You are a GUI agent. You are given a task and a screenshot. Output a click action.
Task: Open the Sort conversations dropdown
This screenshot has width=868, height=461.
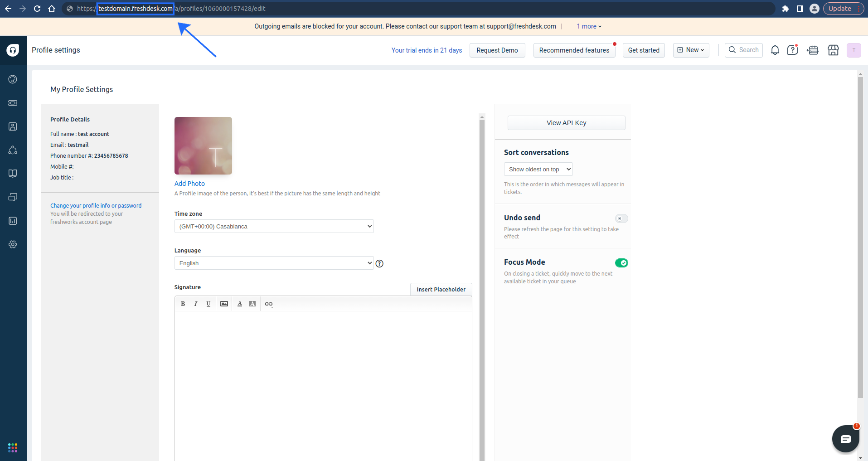pyautogui.click(x=538, y=169)
